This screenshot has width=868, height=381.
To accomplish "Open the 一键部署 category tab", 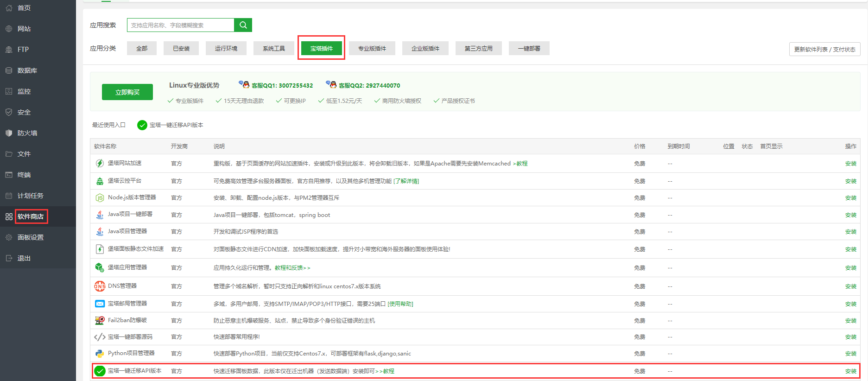I will click(529, 49).
